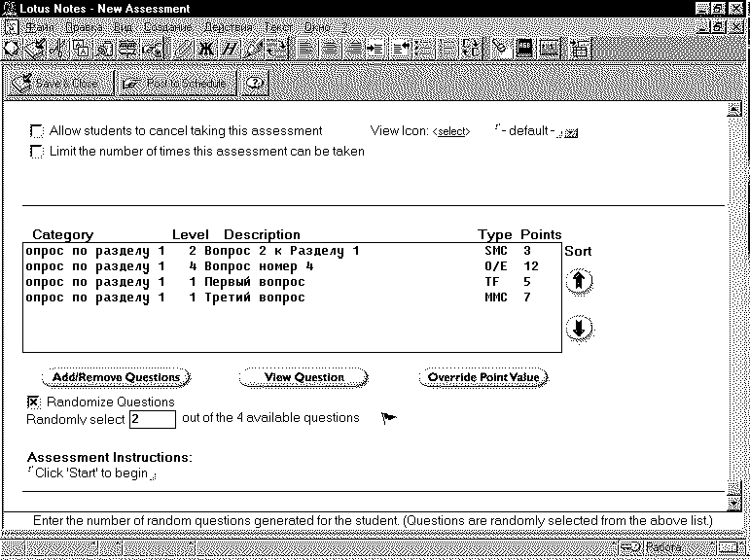Select question row 'Первый вопрос'
This screenshot has height=560, width=750.
pyautogui.click(x=292, y=282)
